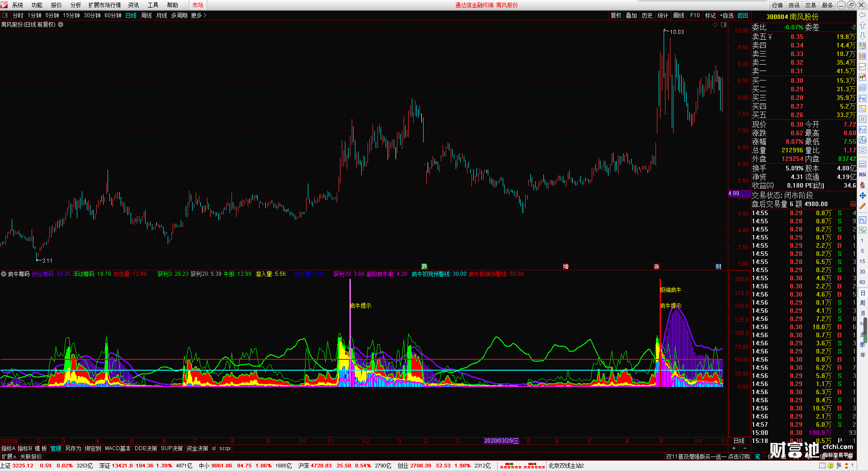Click the green refresh icon in sidebar
The image size is (868, 471).
863,230
